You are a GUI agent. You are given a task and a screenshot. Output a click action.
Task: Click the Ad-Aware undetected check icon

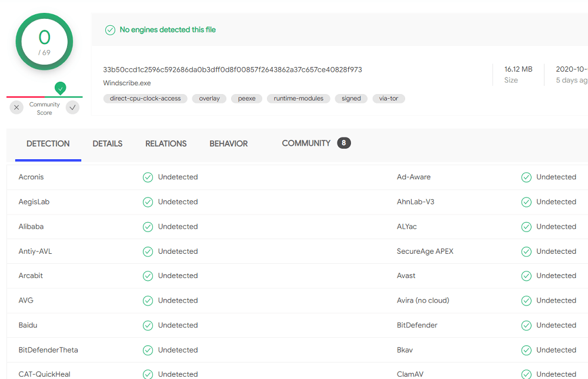tap(526, 177)
